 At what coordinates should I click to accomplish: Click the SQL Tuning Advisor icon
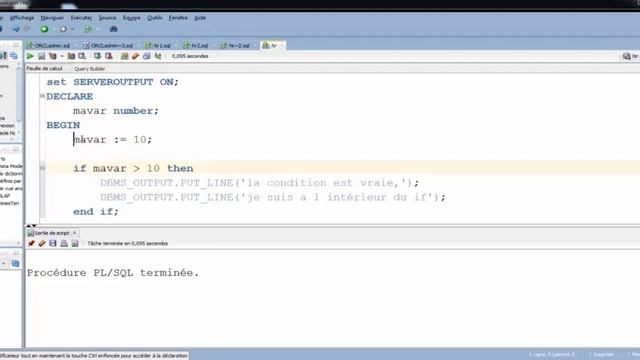coord(82,56)
